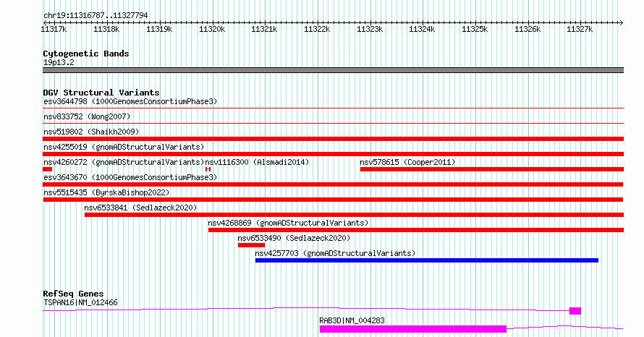Select the RAB3D magenta exon bar

pyautogui.click(x=413, y=329)
